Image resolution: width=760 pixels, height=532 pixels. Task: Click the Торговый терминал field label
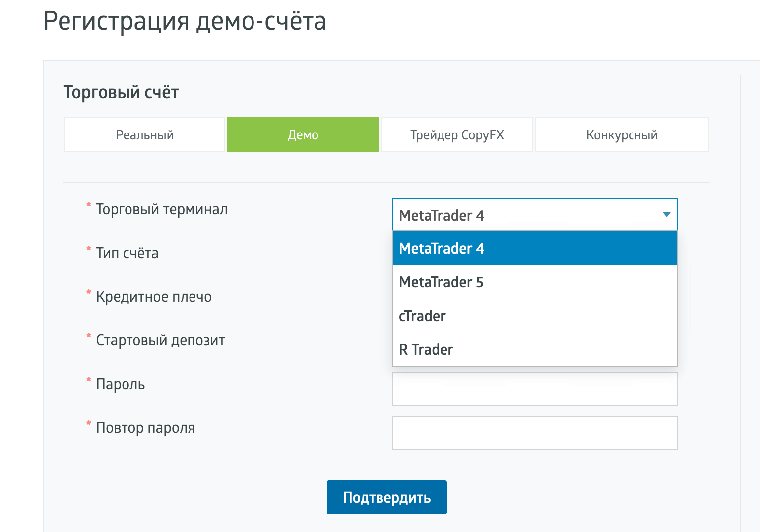[162, 209]
